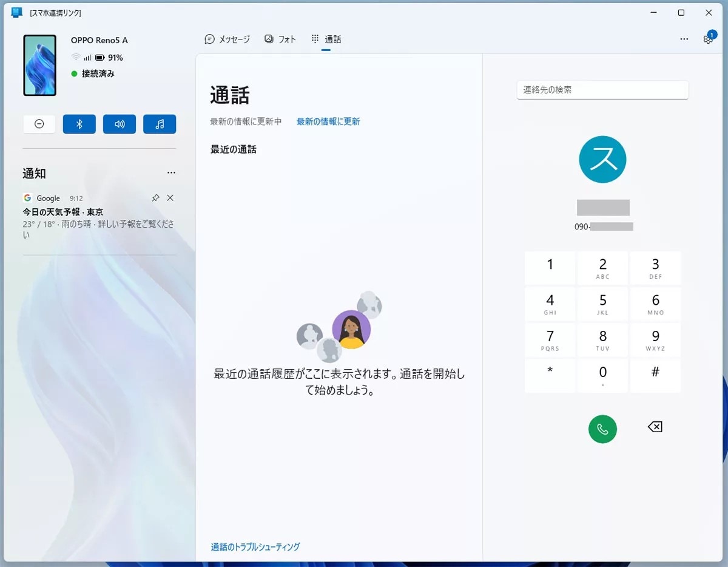Open notifications panel options menu

171,173
